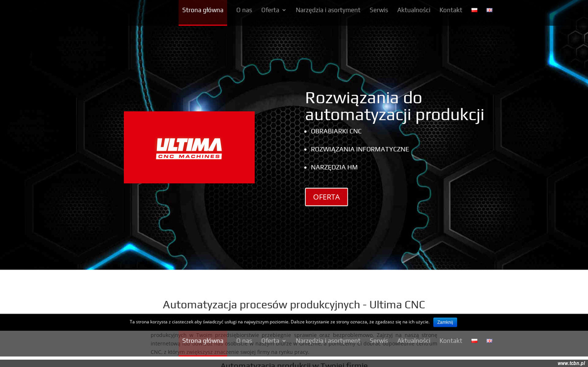Screen dimensions: 588x367
Task: Open Narzędzia i asortyment in the bottom sticky menu
Action: pos(328,341)
